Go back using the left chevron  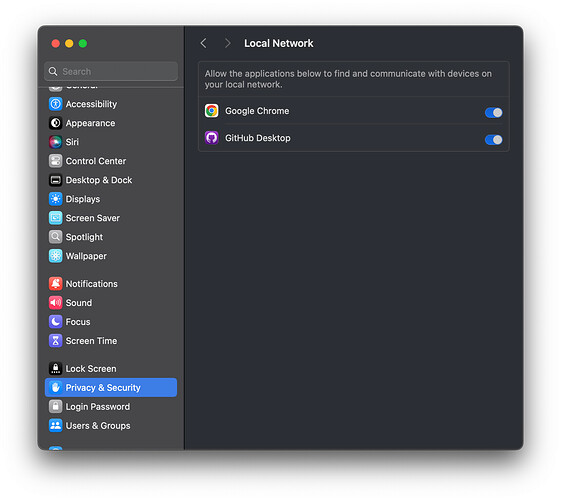pos(203,43)
